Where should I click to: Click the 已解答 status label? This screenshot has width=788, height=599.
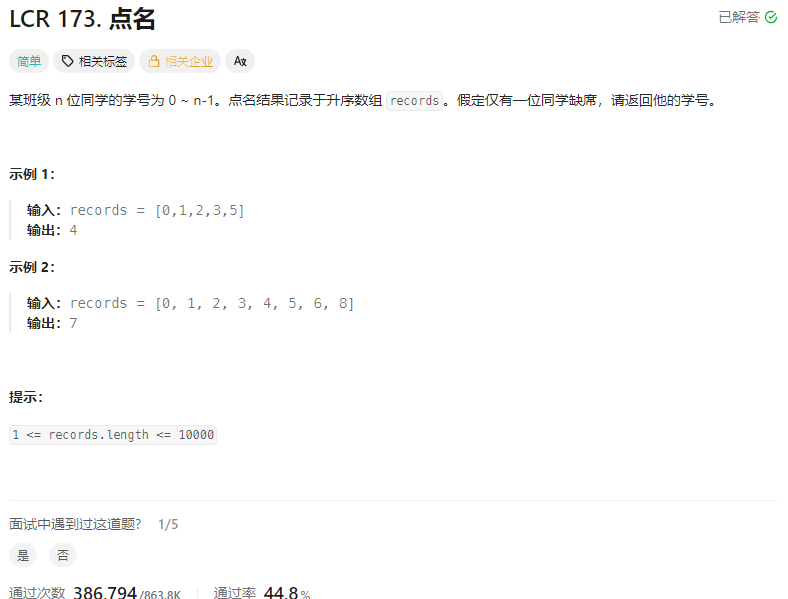[739, 18]
